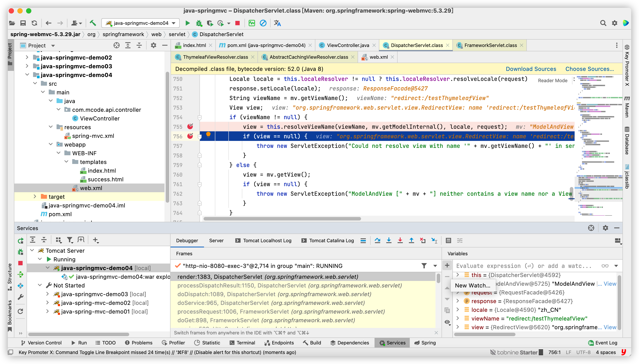Click Choose Sources link in decompiled file banner
Screen dimensions: 639x364
coord(590,68)
